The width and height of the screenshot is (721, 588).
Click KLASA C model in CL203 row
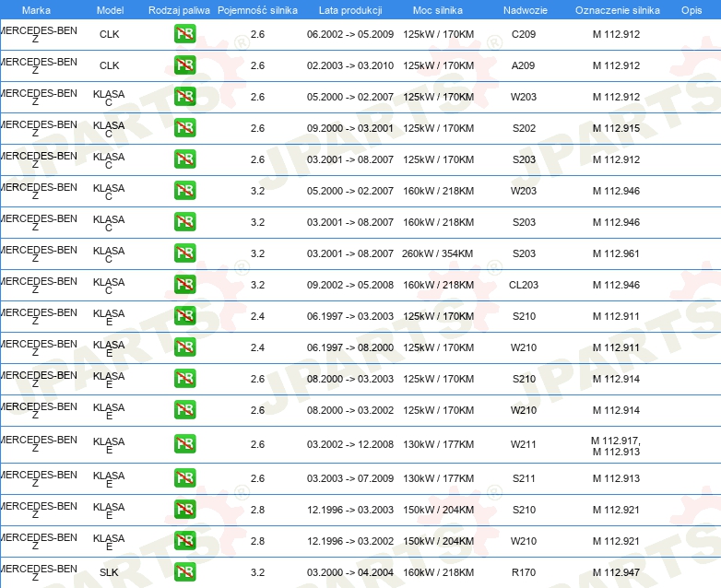tap(109, 286)
